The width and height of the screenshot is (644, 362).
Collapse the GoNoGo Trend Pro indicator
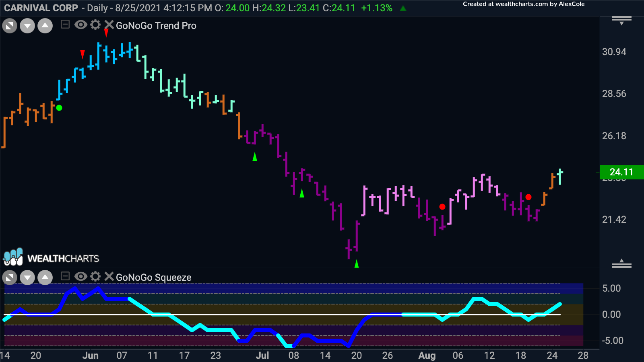click(x=65, y=25)
